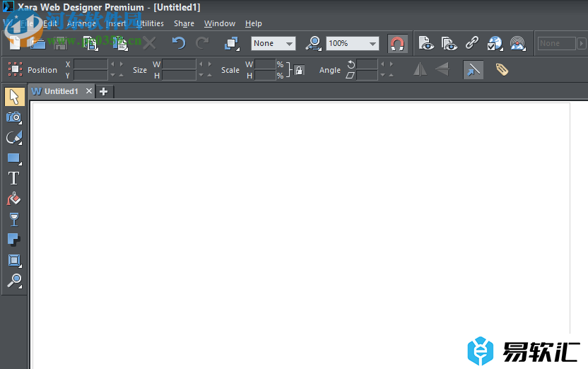This screenshot has height=369, width=588.
Task: Select the Rectangle shape tool
Action: pos(14,158)
